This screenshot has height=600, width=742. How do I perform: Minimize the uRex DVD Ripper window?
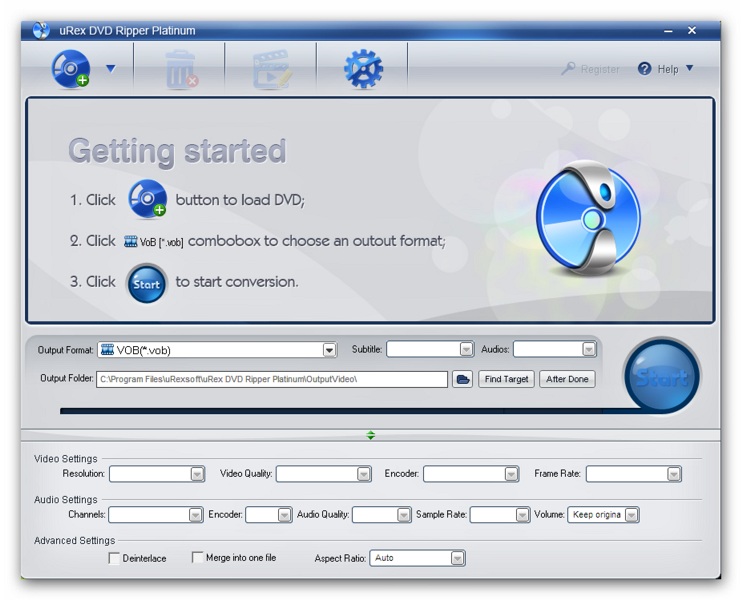tap(668, 31)
